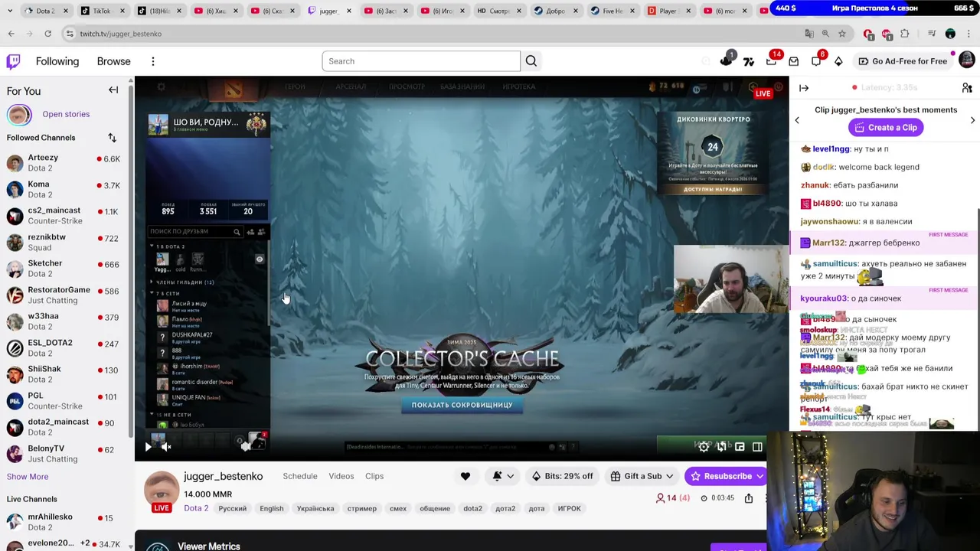Click Go Ad-Free for Free

[x=902, y=61]
